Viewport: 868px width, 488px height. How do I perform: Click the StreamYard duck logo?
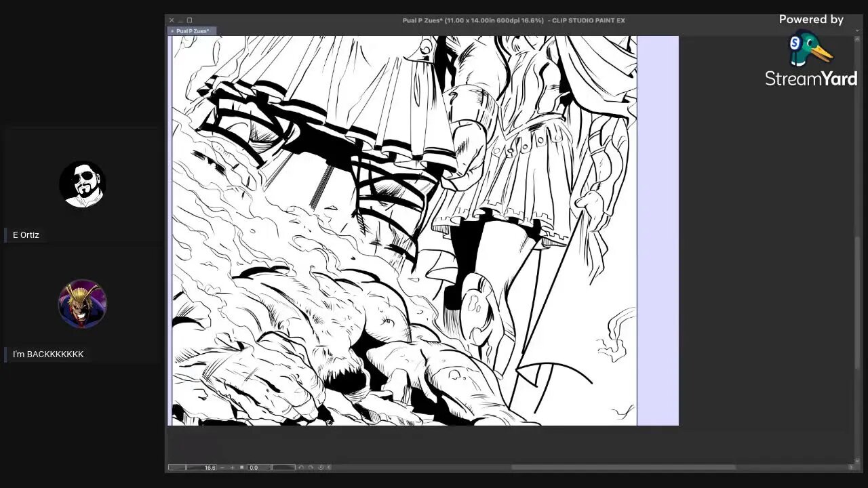click(810, 47)
